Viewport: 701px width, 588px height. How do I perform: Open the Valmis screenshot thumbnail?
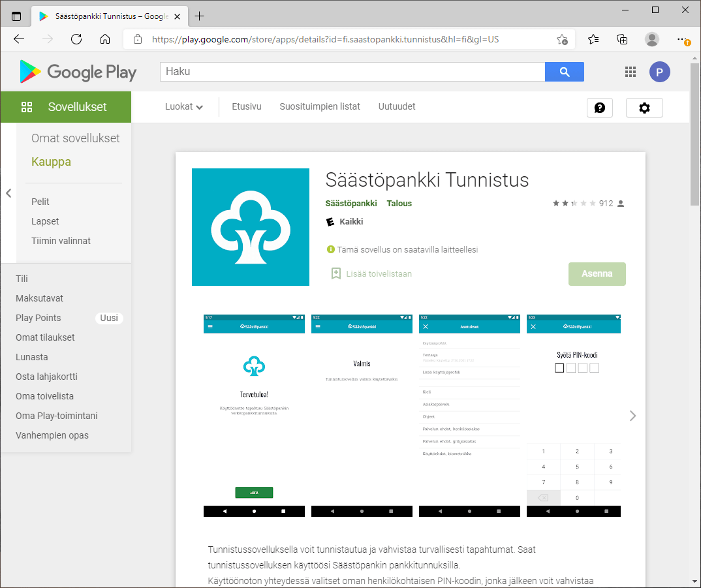362,416
